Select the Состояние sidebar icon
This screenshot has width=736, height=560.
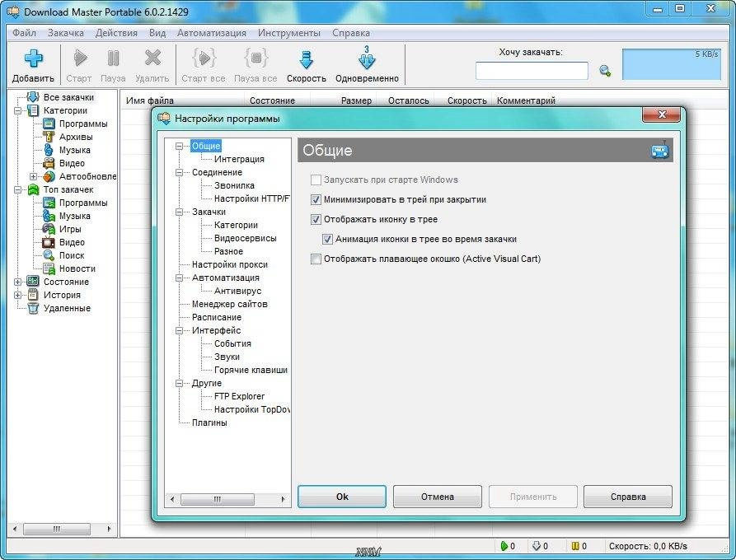coord(33,282)
